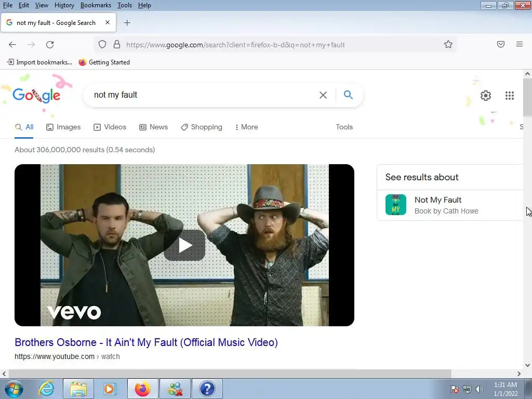This screenshot has width=532, height=399.
Task: Open Brothers Osborne It Ain't My Fault link
Action: (x=146, y=342)
